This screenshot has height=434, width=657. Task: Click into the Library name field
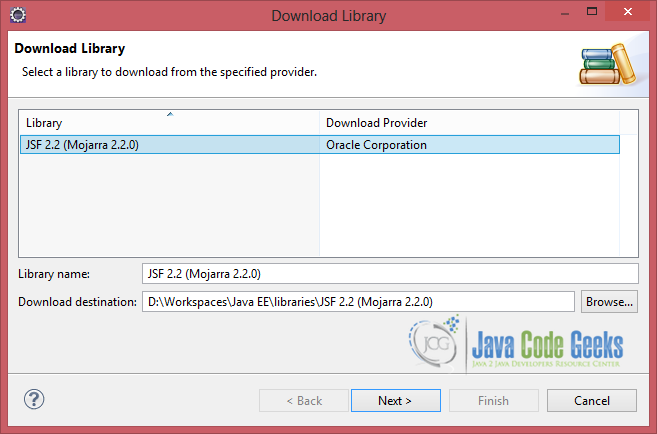click(390, 274)
